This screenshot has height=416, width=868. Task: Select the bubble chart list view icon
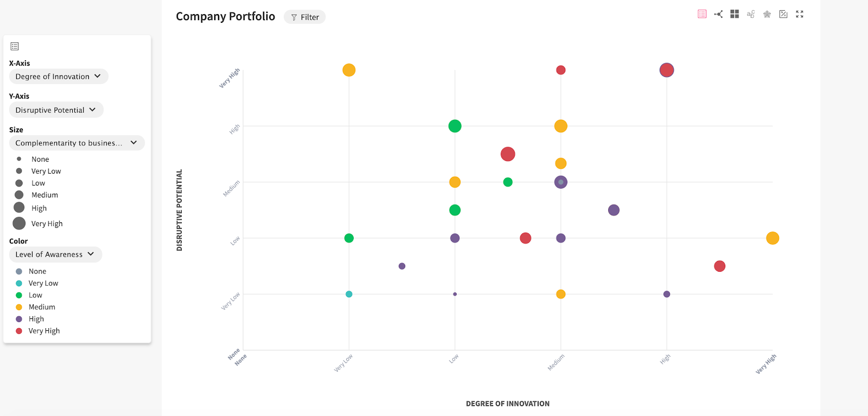pyautogui.click(x=701, y=14)
